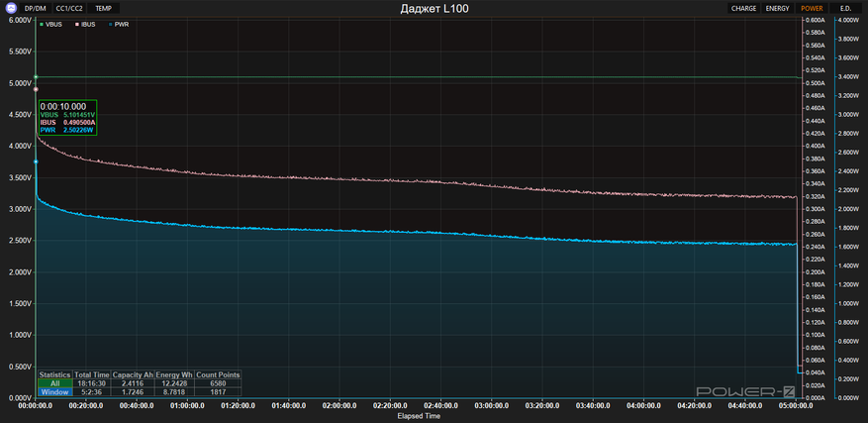
Task: Show the ENERGY view
Action: pyautogui.click(x=778, y=8)
